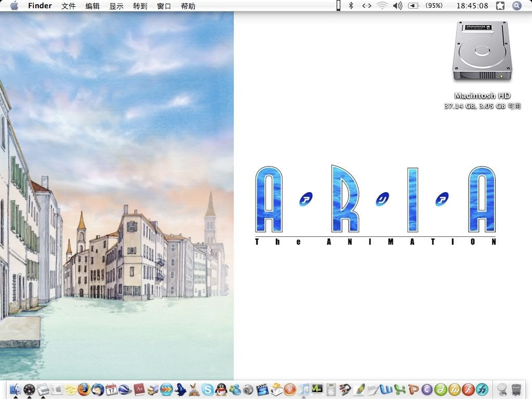532x399 pixels.
Task: Open the sync phones app in dock
Action: tap(345, 390)
